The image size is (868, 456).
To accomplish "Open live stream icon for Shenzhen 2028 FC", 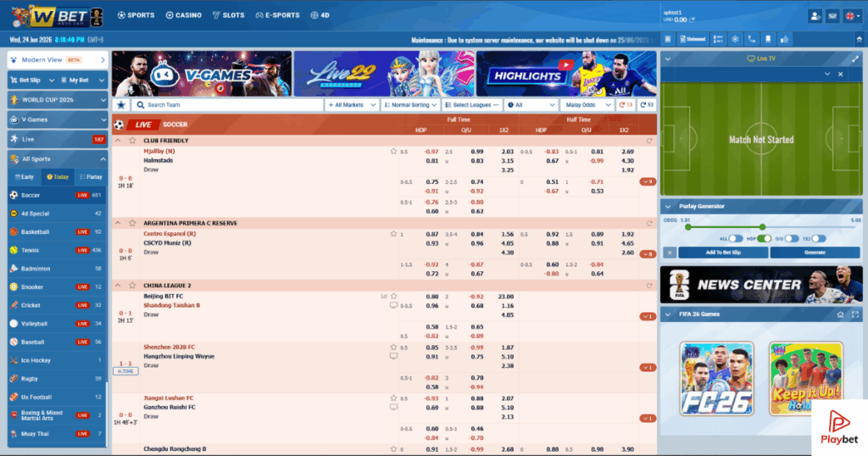I will 393,356.
